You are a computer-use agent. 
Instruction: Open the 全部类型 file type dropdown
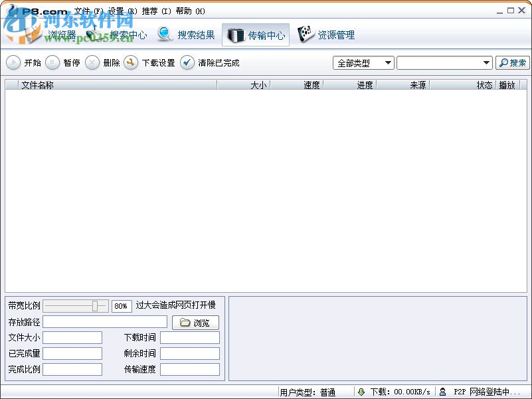(x=388, y=62)
